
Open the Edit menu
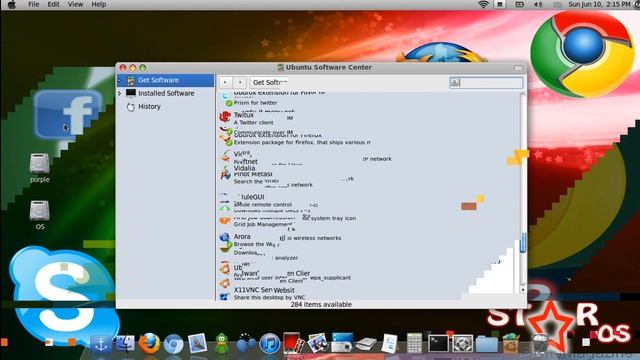[53, 4]
